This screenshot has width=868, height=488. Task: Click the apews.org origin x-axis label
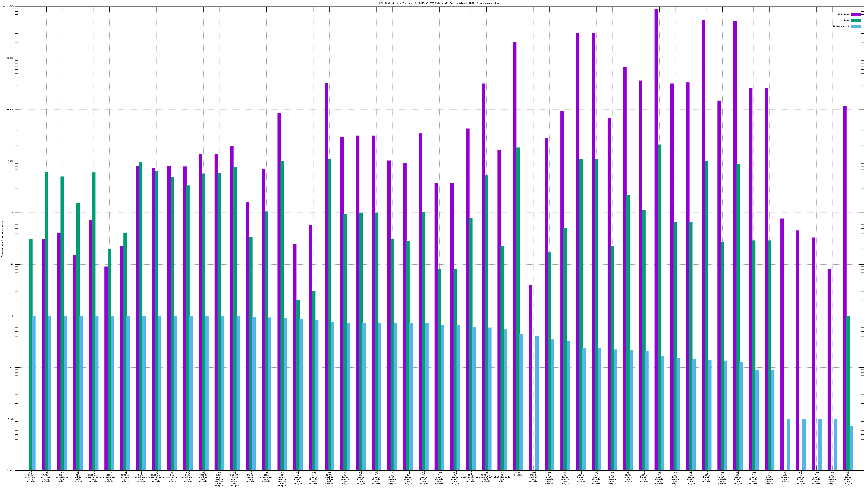tap(785, 477)
